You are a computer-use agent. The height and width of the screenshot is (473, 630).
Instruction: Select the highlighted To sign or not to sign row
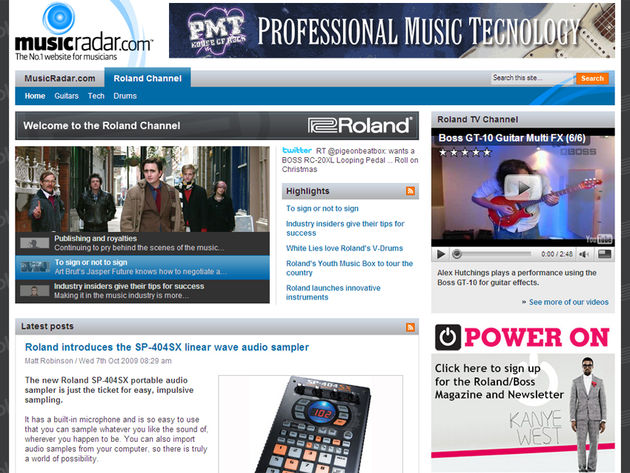(142, 267)
